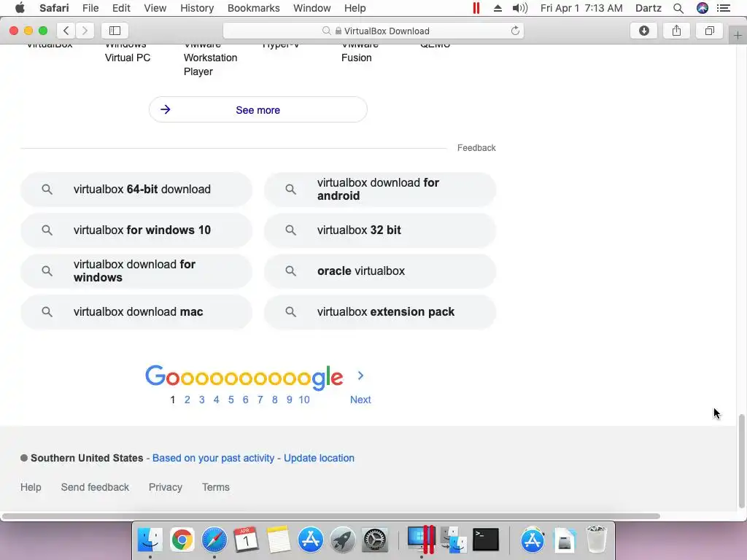Click the eject icon in the menu bar

click(498, 8)
